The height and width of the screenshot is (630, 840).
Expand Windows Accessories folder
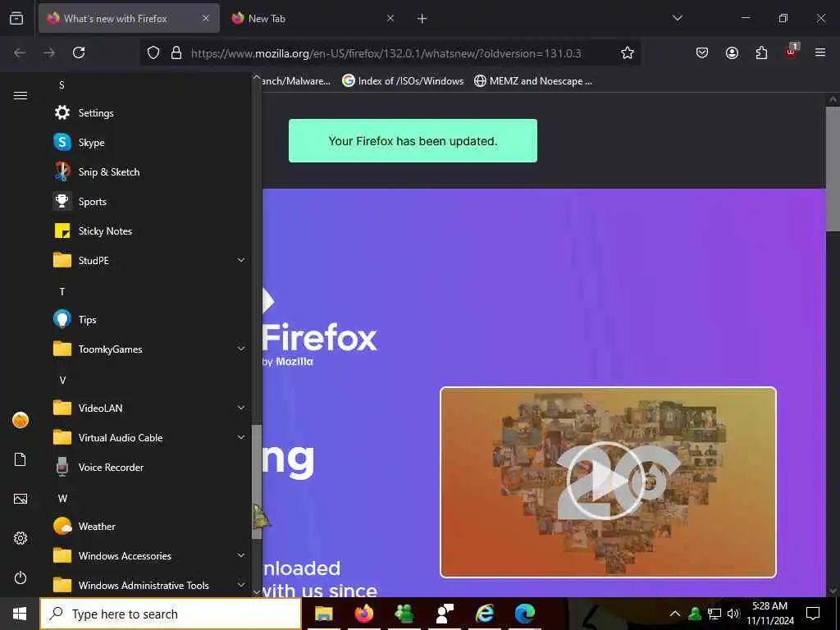150,556
